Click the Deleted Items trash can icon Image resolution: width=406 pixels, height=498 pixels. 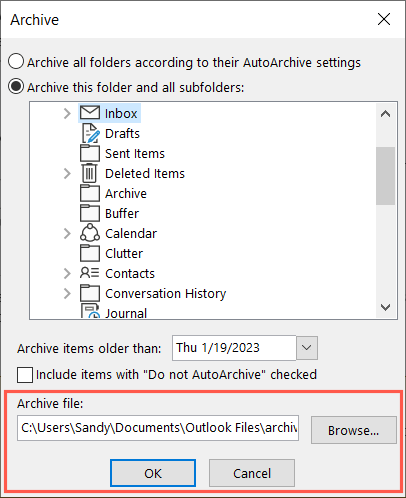pyautogui.click(x=89, y=173)
